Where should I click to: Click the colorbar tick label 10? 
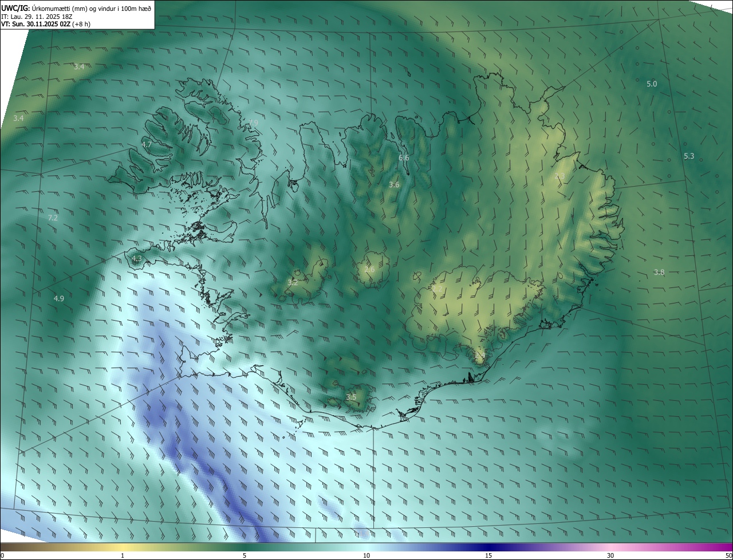point(366,555)
